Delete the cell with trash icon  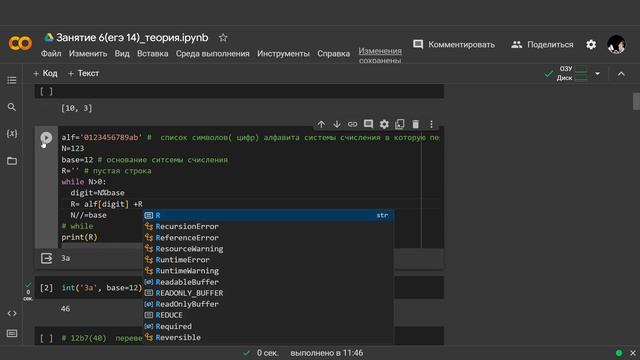[416, 124]
